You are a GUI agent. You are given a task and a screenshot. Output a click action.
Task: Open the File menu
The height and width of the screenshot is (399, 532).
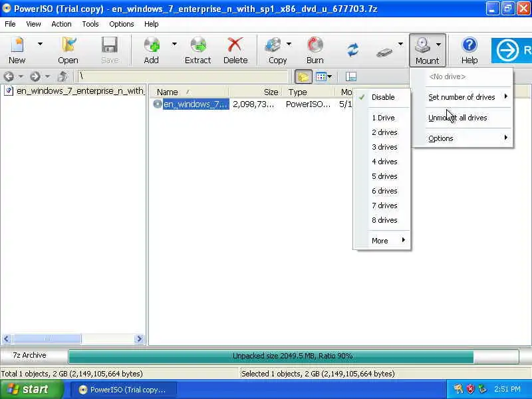point(10,24)
